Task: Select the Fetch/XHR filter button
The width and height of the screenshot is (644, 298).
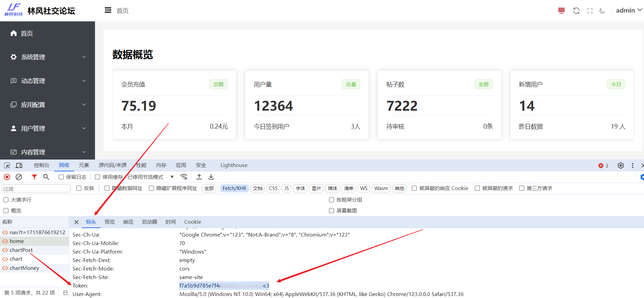Action: [x=234, y=188]
